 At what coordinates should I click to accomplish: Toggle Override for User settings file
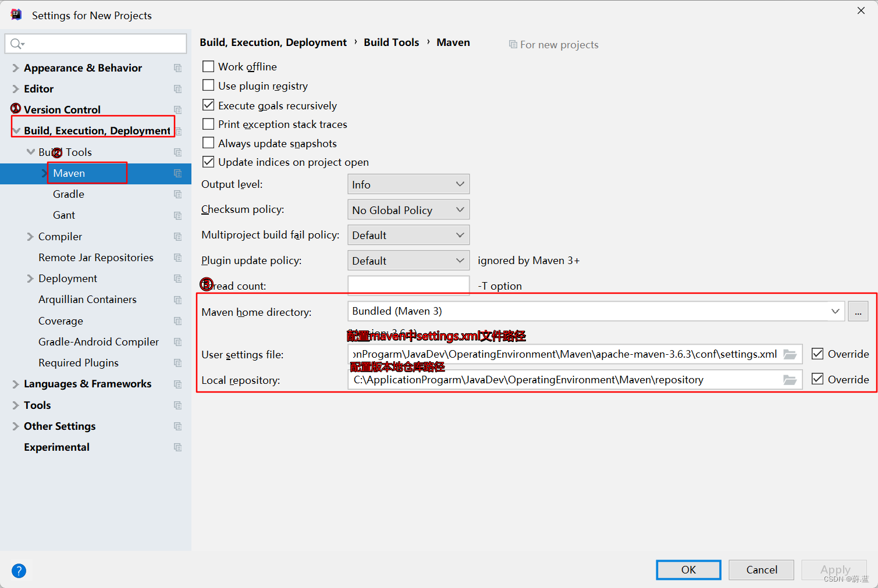pos(817,354)
